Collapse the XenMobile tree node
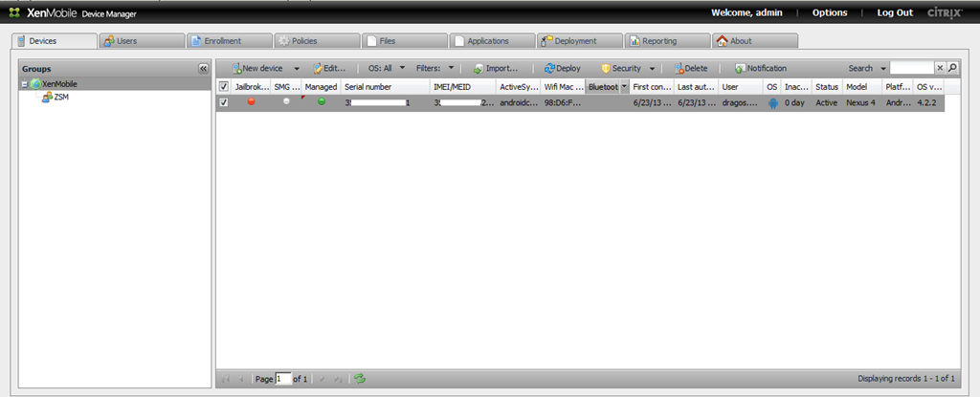The height and width of the screenshot is (397, 980). click(25, 84)
